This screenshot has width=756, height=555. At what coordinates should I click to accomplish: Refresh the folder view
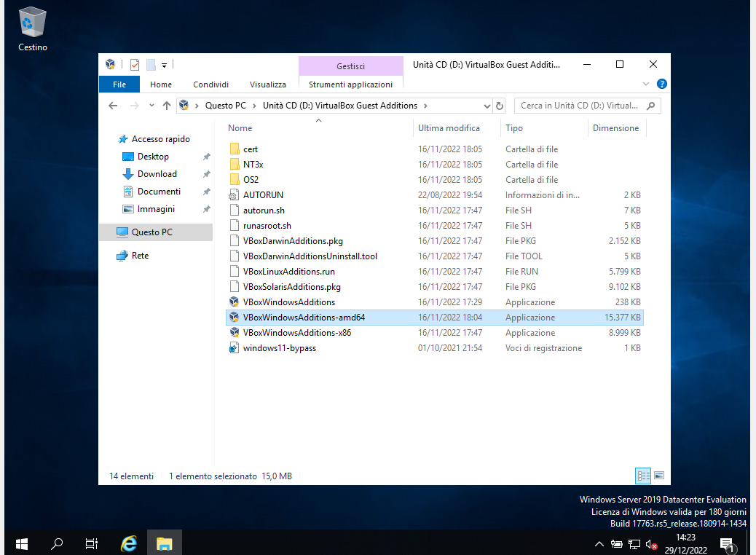500,106
